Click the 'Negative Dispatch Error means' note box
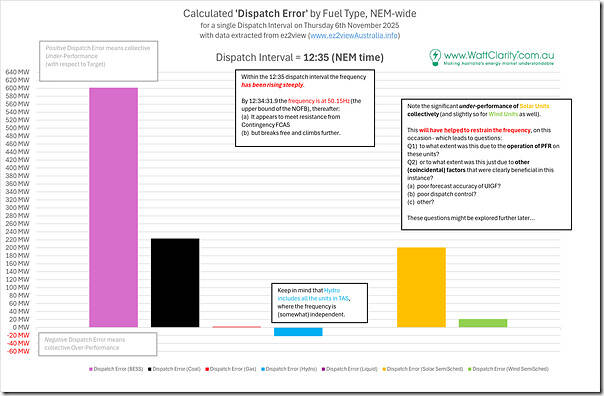Image resolution: width=604 pixels, height=396 pixels. click(98, 344)
